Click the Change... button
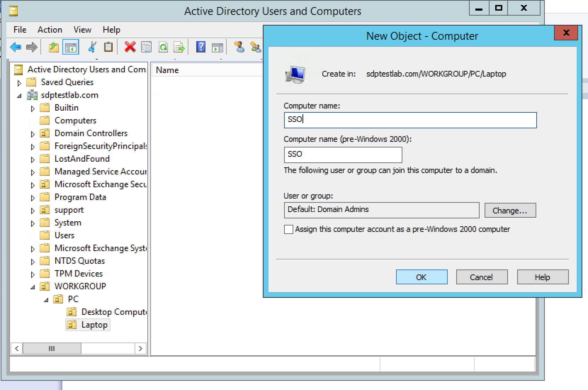Screen dimensions: 588x390 pyautogui.click(x=510, y=210)
